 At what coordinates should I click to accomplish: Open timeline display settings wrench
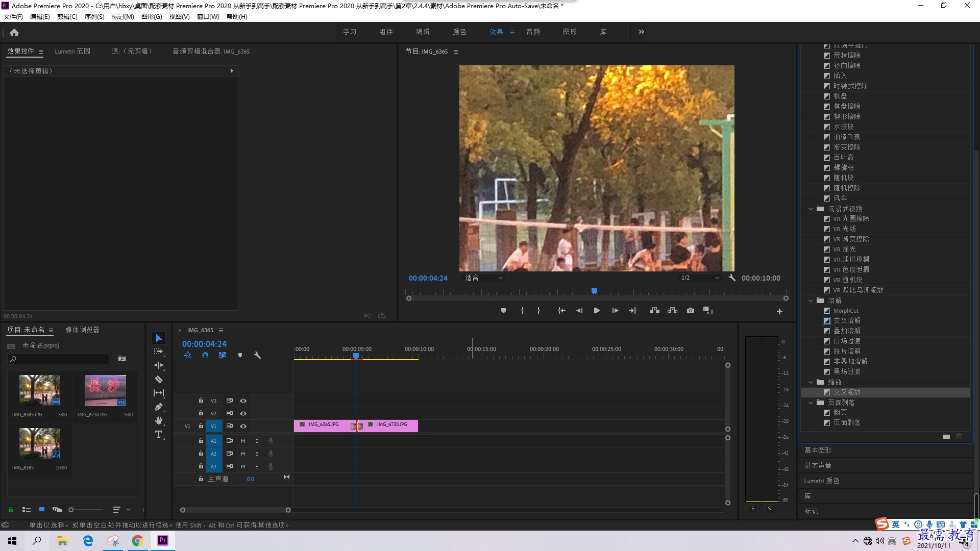[257, 355]
